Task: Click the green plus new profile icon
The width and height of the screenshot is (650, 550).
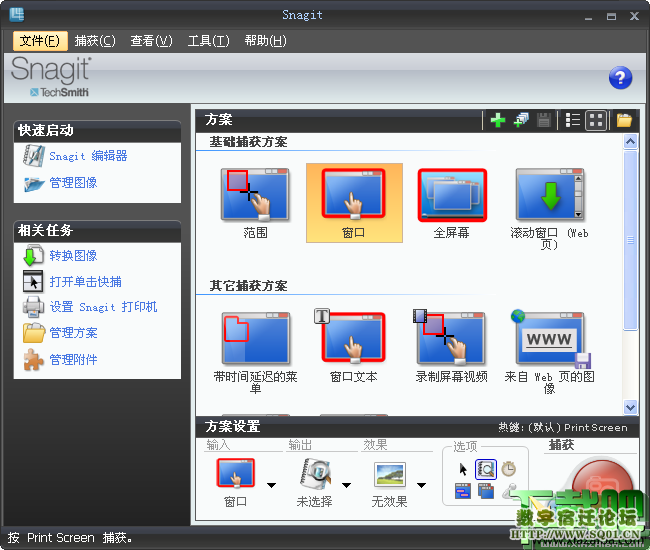Action: tap(498, 121)
